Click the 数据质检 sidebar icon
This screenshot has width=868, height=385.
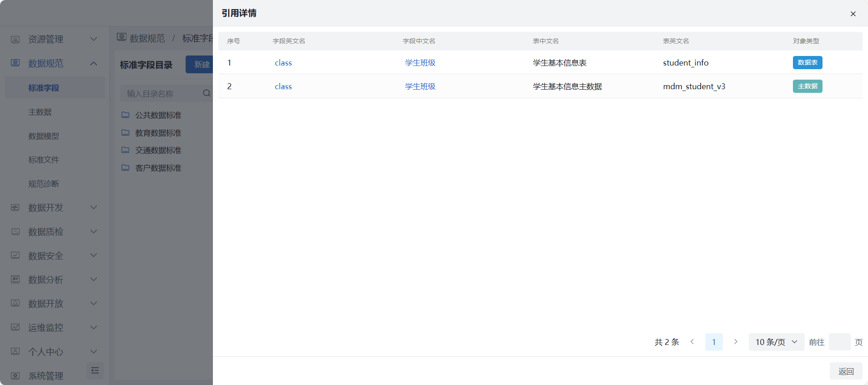click(x=15, y=232)
